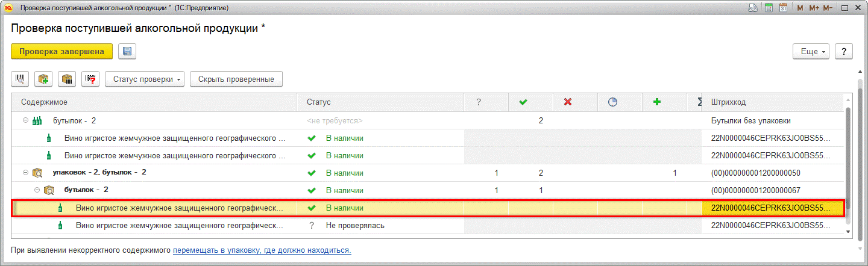Open the "Статус проверки" dropdown
Screen dimensions: 868x266
[145, 79]
